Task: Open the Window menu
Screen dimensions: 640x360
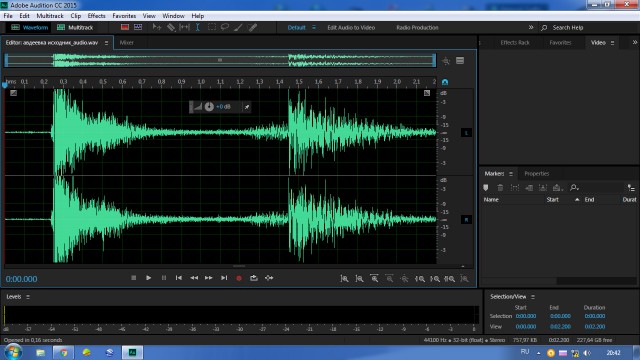Action: pyautogui.click(x=173, y=16)
